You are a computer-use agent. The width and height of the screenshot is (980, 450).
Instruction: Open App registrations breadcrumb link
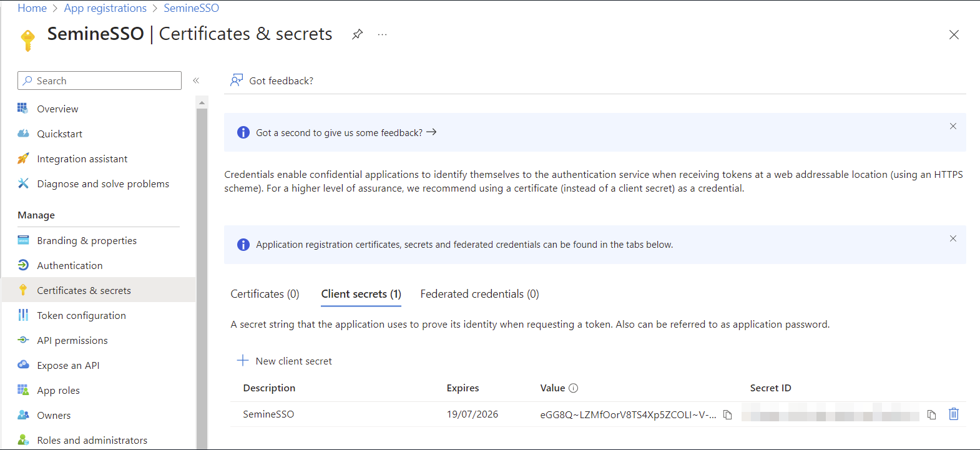point(105,8)
